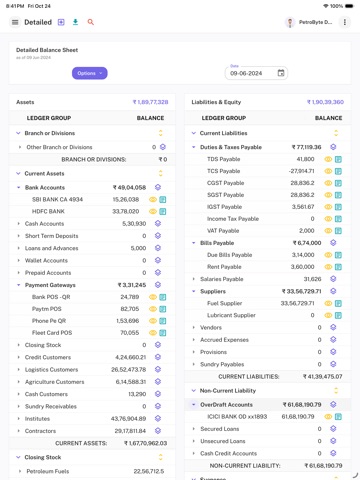Expand the Salaries Payable group
The height and width of the screenshot is (480, 360).
(x=194, y=279)
